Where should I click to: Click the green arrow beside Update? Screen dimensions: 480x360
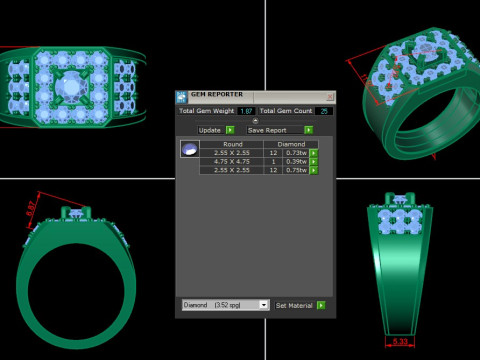coord(230,130)
